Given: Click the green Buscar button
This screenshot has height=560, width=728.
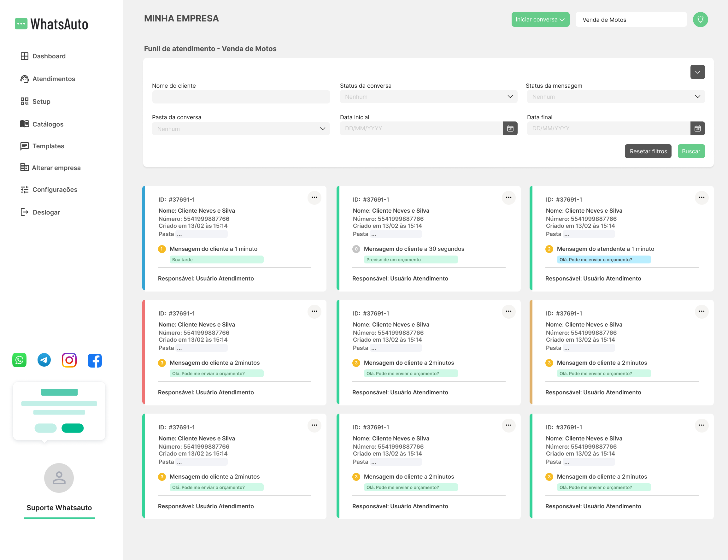Looking at the screenshot, I should [691, 151].
